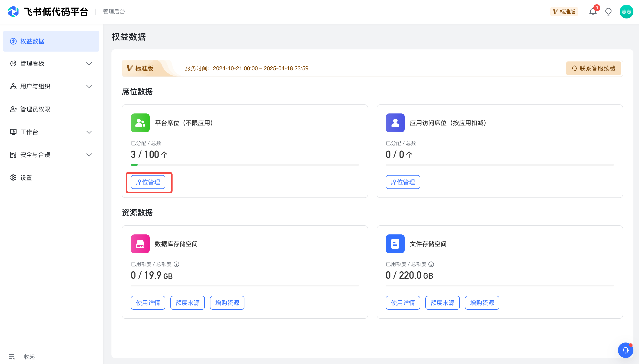639x364 pixels.
Task: Click the blue 文件存储空间 document icon
Action: [395, 244]
